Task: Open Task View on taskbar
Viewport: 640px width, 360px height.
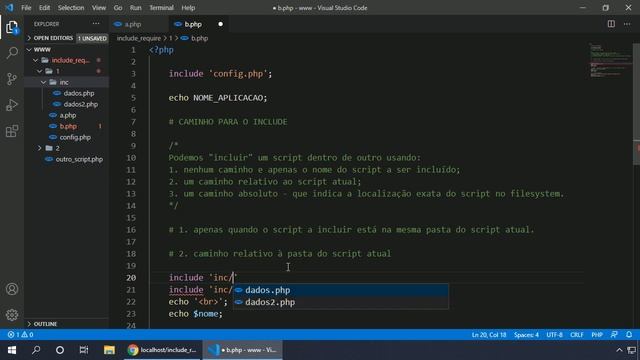Action: [84, 350]
